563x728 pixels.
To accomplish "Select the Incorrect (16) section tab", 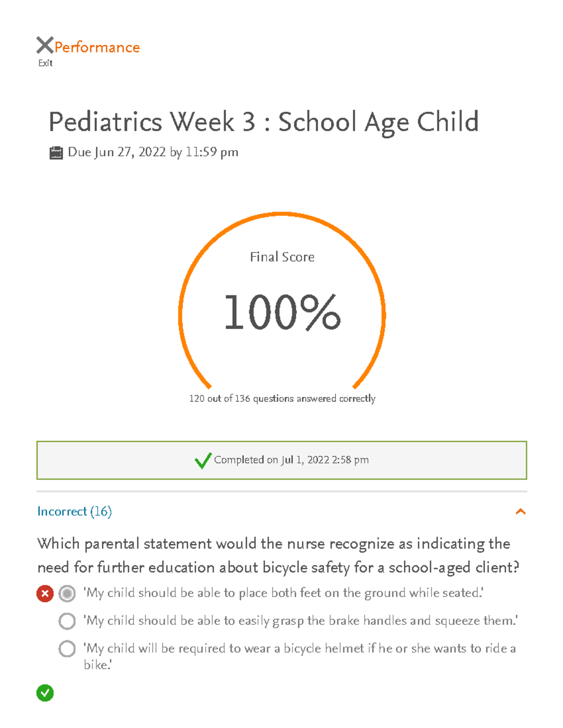I will click(x=74, y=512).
